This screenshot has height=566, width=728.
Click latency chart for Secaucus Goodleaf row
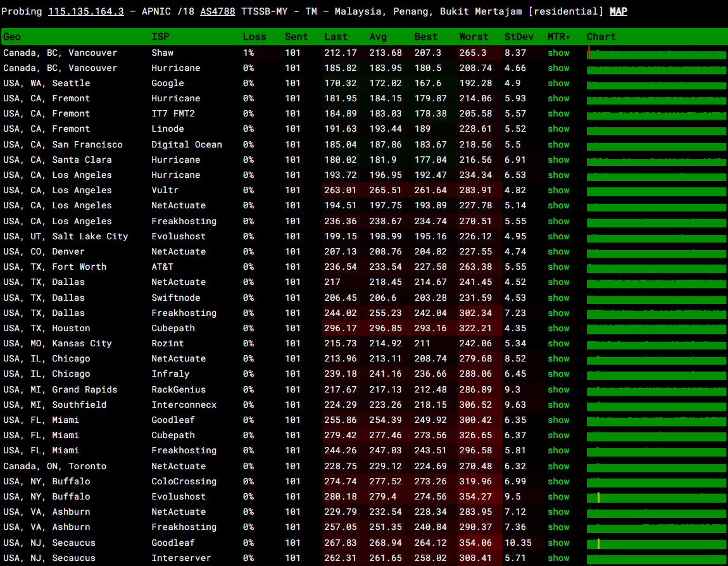656,543
